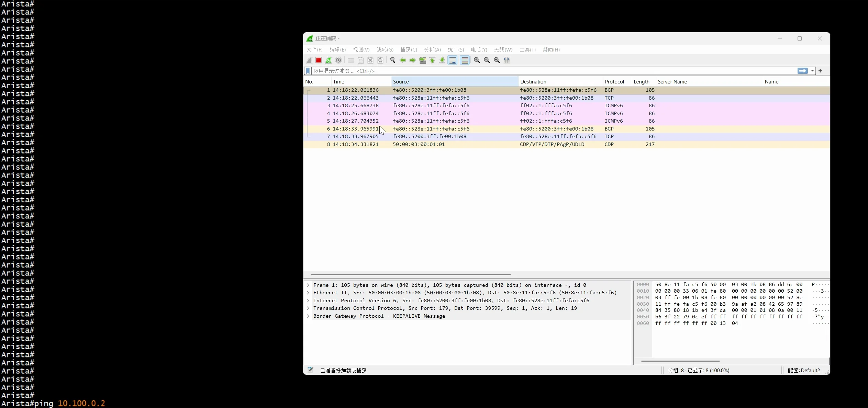
Task: Click the 配置: Default2 profile label
Action: click(x=804, y=370)
